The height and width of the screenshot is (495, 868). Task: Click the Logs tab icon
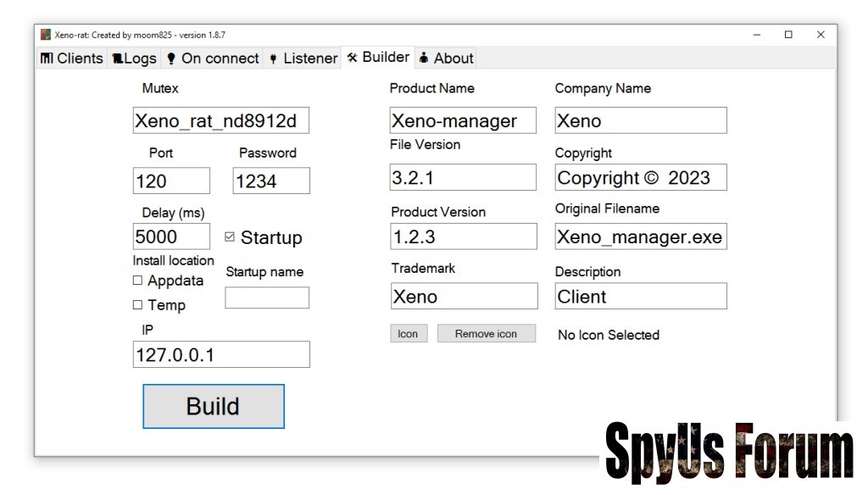(117, 58)
